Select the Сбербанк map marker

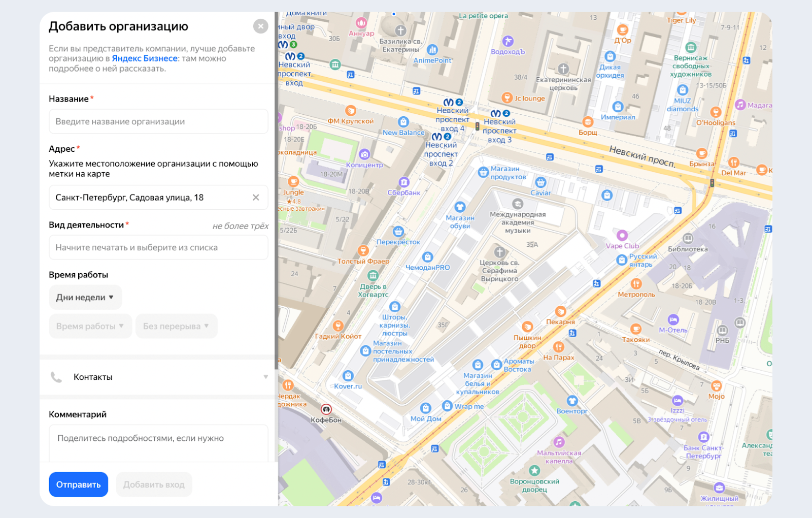(404, 182)
